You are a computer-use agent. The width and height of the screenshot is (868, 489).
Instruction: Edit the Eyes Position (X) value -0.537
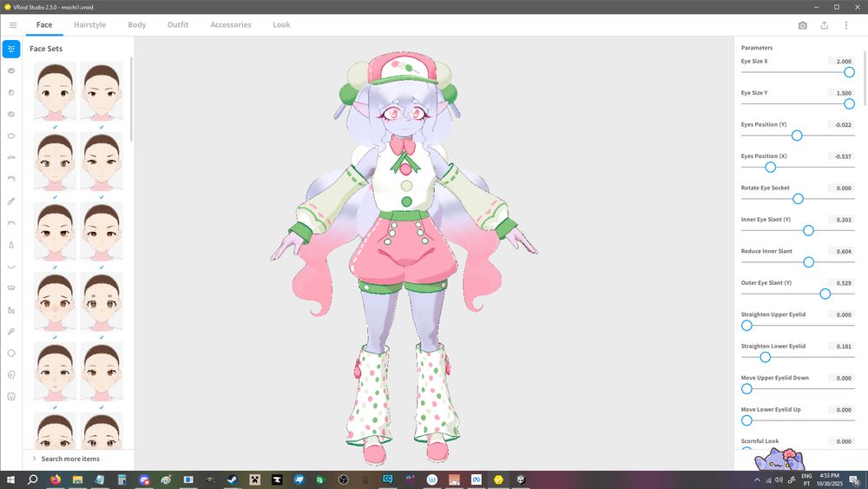pyautogui.click(x=841, y=156)
